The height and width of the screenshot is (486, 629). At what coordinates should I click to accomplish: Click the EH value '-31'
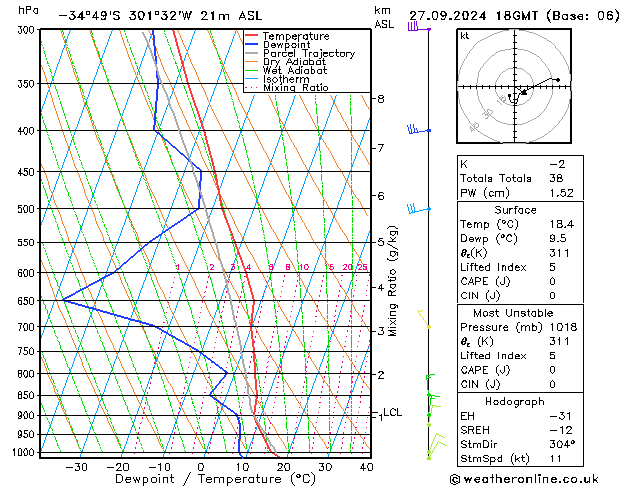pyautogui.click(x=560, y=416)
